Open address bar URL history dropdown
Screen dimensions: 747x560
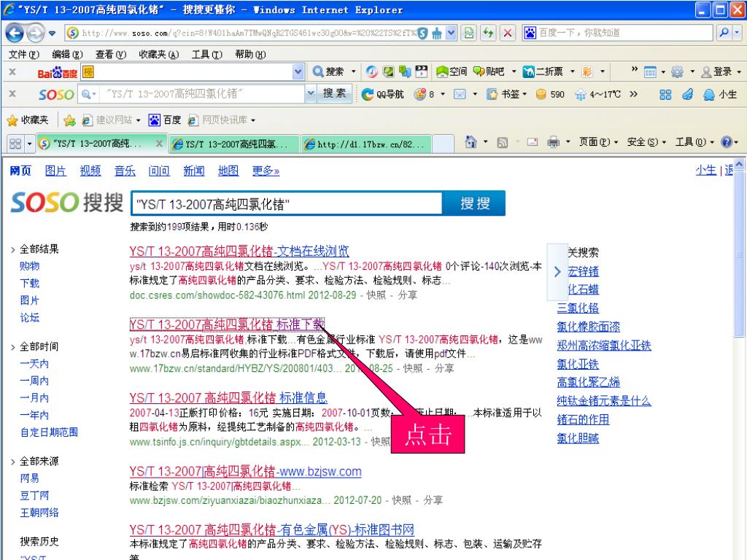pos(451,33)
